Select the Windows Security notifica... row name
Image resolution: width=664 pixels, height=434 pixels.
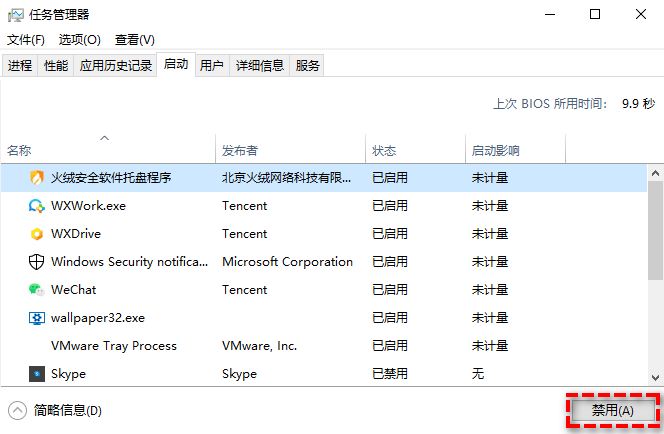tap(130, 262)
